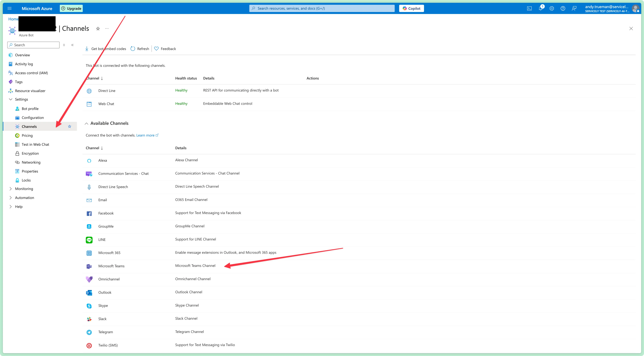
Task: Click the Upgrade button
Action: [x=71, y=8]
